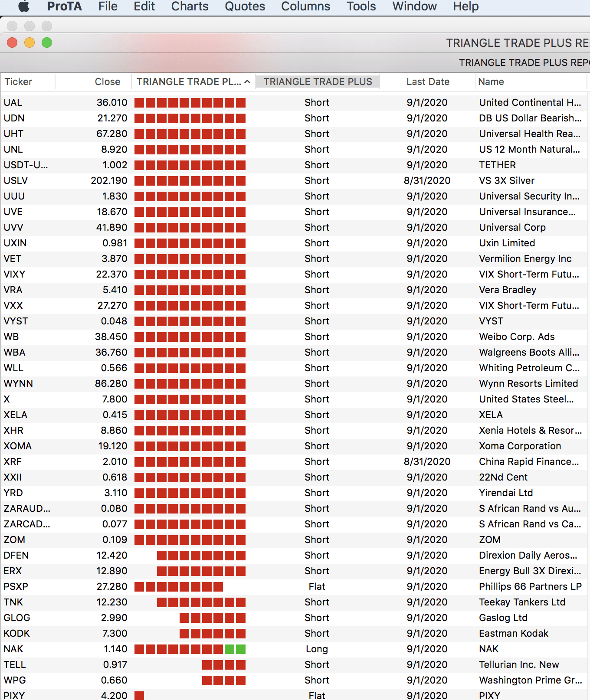Image resolution: width=590 pixels, height=700 pixels.
Task: Select the WPG ticker
Action: 15,680
